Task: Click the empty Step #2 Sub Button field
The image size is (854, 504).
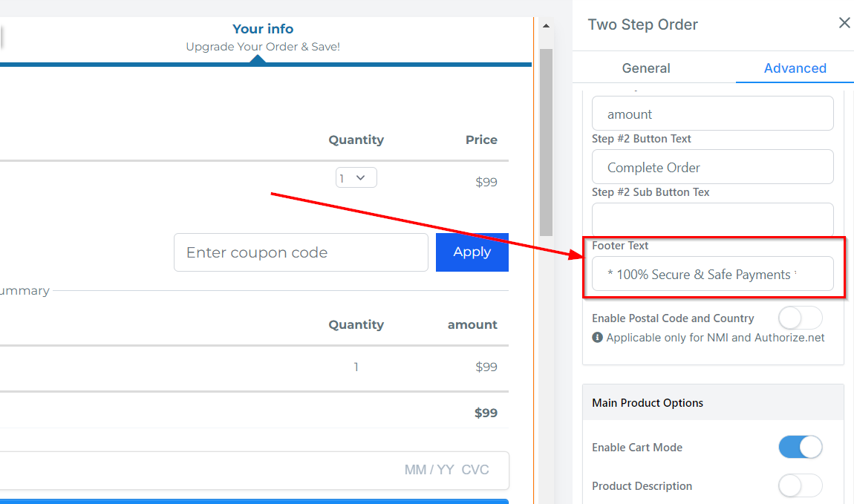Action: 712,220
